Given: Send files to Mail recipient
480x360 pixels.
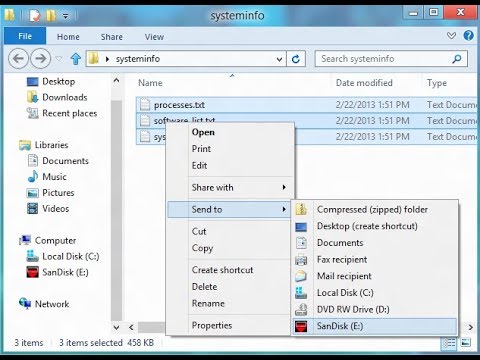Looking at the screenshot, I should pos(374,276).
